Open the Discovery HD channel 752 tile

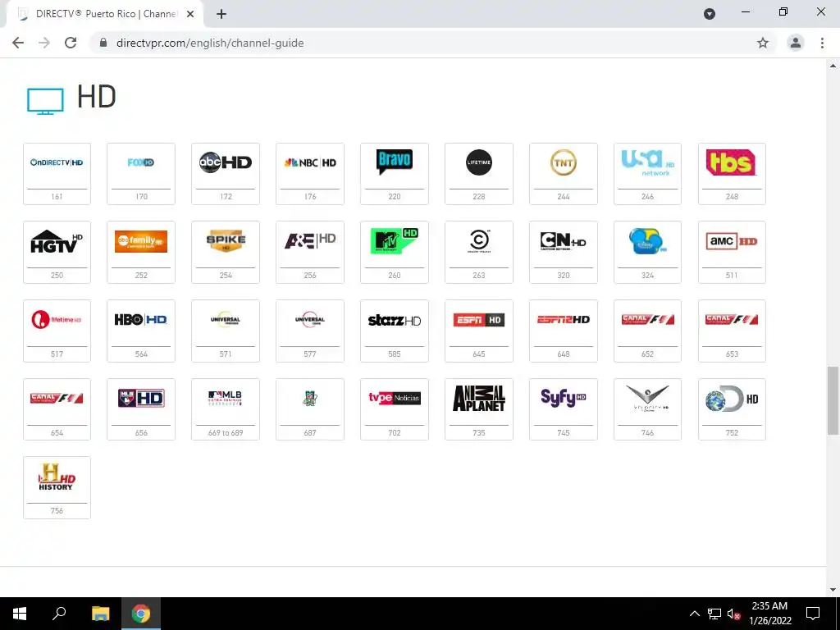pos(732,409)
